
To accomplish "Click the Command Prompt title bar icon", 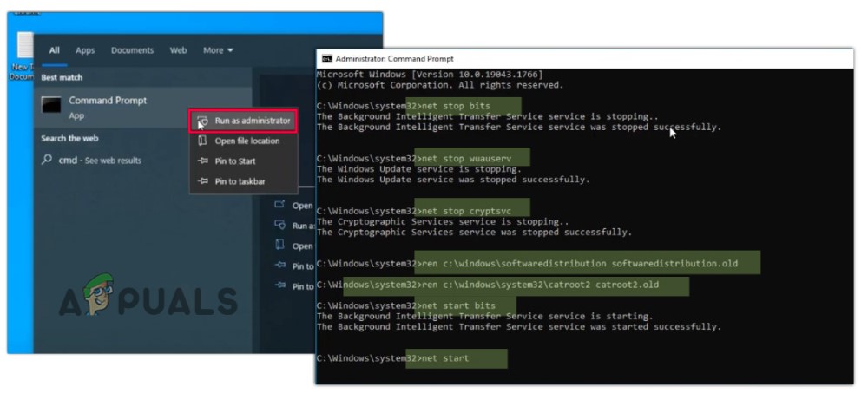I will (326, 59).
